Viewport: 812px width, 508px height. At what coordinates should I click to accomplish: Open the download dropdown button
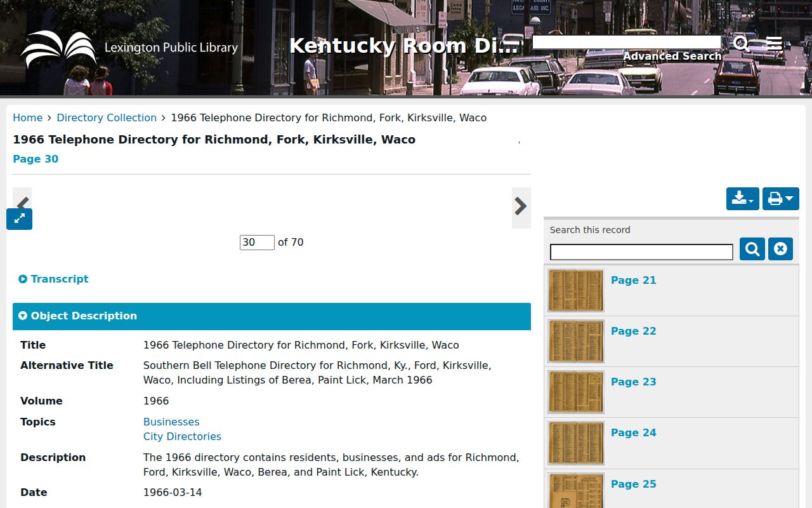pyautogui.click(x=742, y=199)
